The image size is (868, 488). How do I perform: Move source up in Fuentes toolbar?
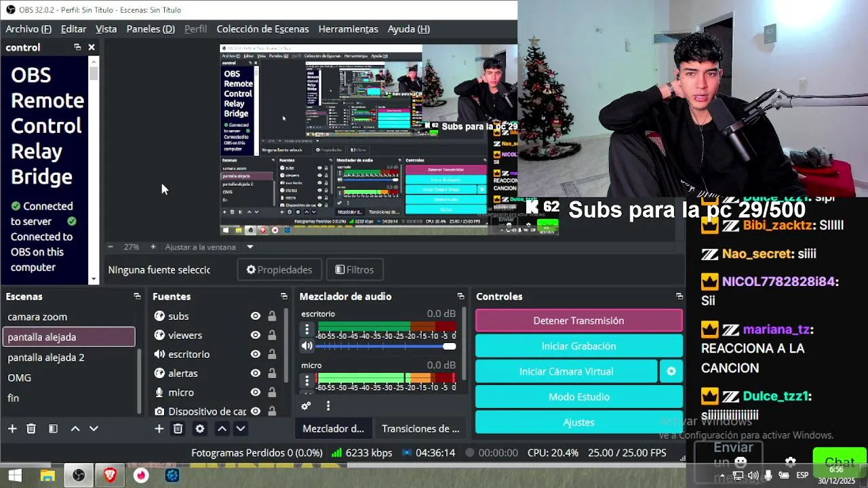click(222, 428)
